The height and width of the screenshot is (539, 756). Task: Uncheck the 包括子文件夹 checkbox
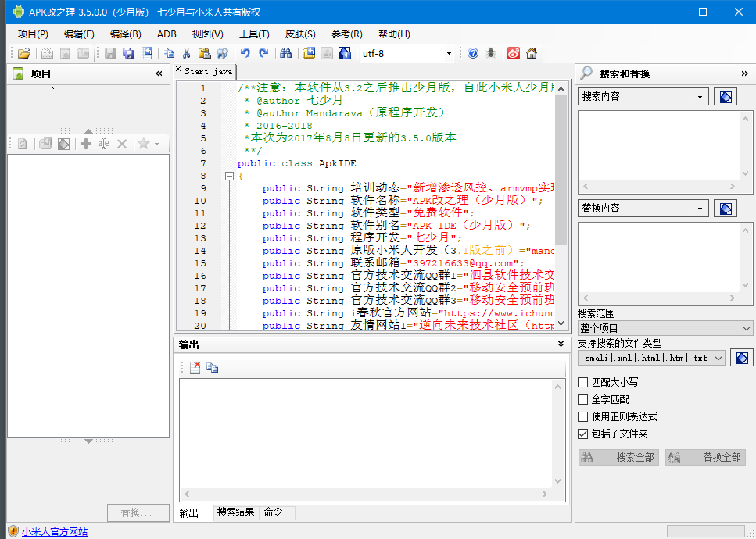pyautogui.click(x=582, y=434)
